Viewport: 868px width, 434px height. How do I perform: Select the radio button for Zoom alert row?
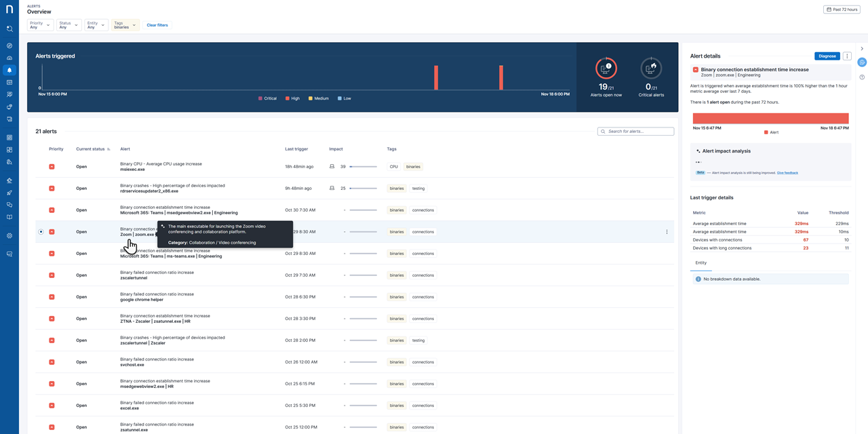41,232
